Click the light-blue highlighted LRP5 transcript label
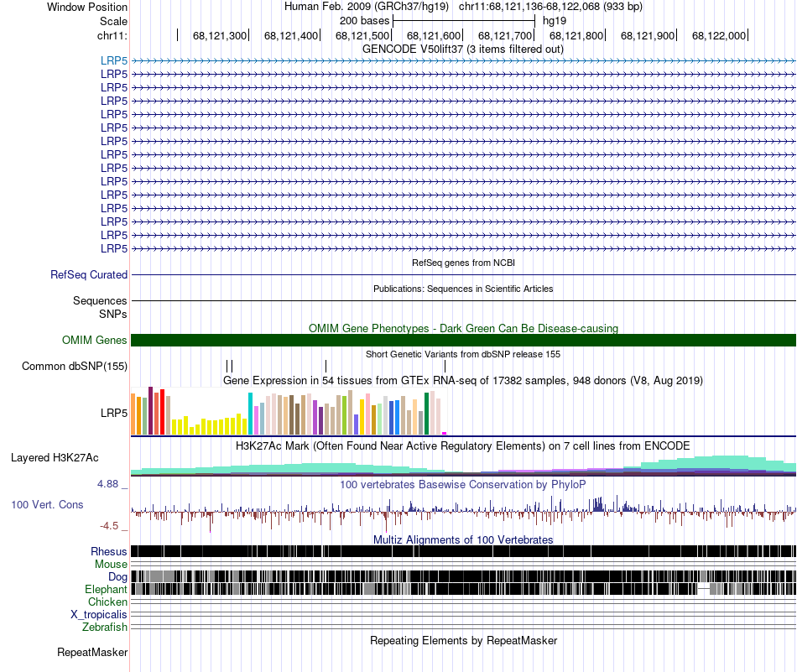 114,60
